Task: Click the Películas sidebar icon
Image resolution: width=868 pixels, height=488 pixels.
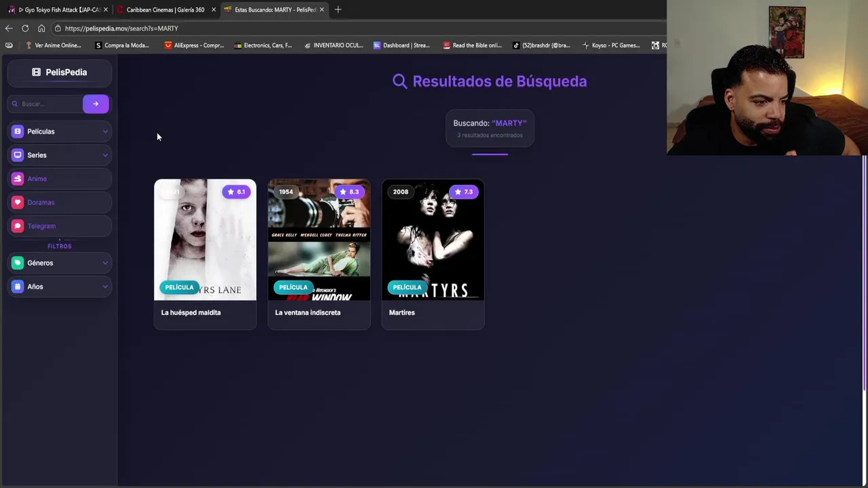Action: coord(18,131)
